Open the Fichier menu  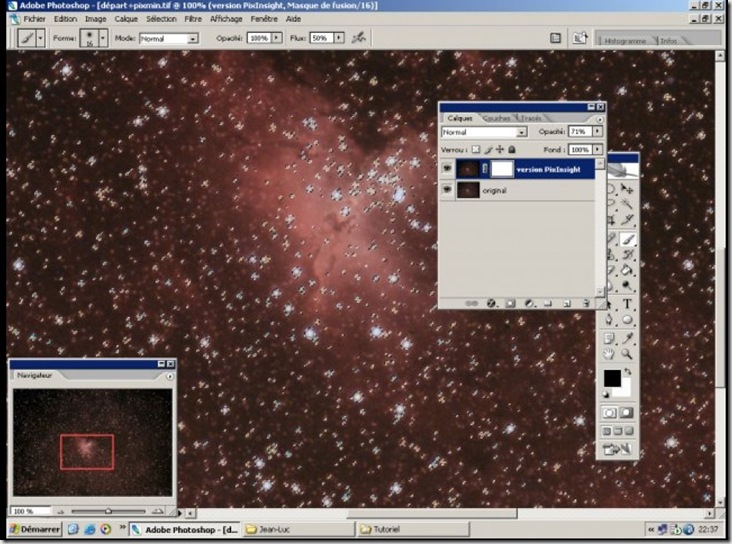click(34, 19)
